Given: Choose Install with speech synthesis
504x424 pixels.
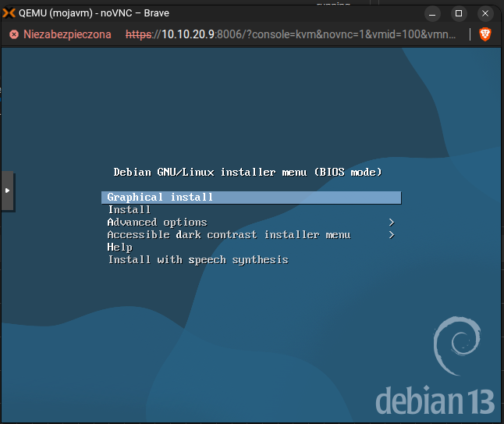Looking at the screenshot, I should pyautogui.click(x=197, y=260).
